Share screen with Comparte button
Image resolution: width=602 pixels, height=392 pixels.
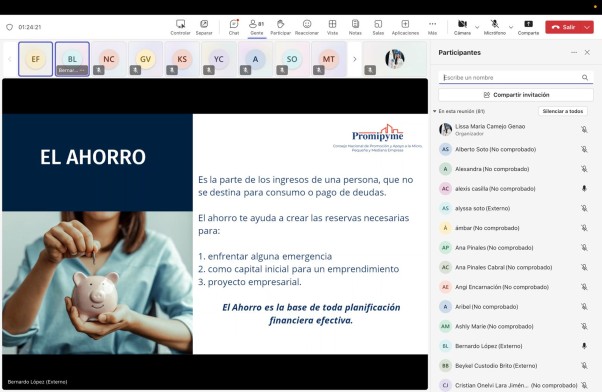pos(528,27)
